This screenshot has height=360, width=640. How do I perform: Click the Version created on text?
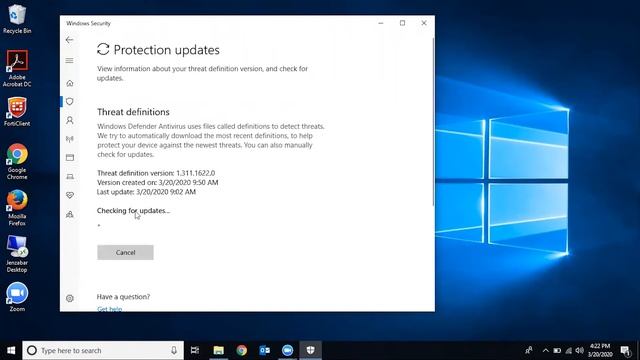pos(158,182)
